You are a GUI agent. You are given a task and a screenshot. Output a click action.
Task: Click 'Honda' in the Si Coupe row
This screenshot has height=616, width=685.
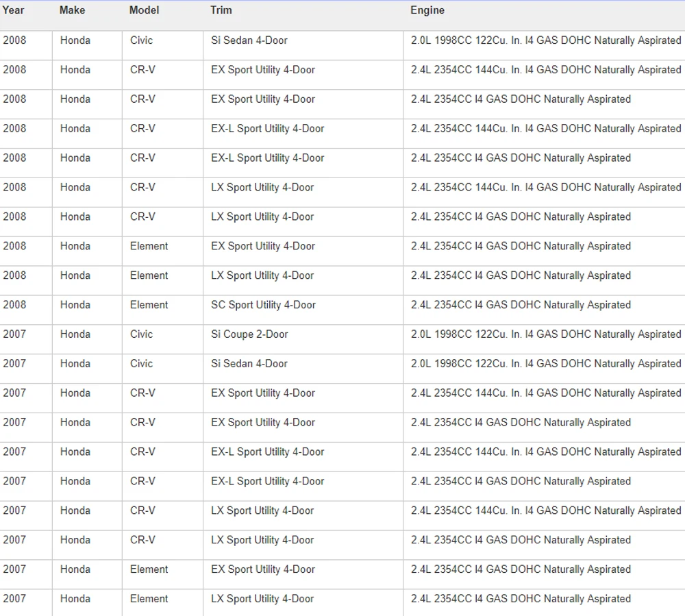coord(75,334)
